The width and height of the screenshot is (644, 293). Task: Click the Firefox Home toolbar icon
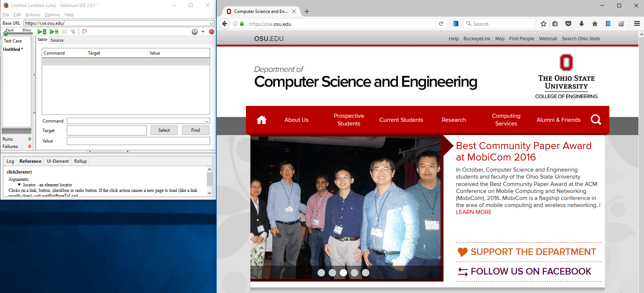click(595, 24)
